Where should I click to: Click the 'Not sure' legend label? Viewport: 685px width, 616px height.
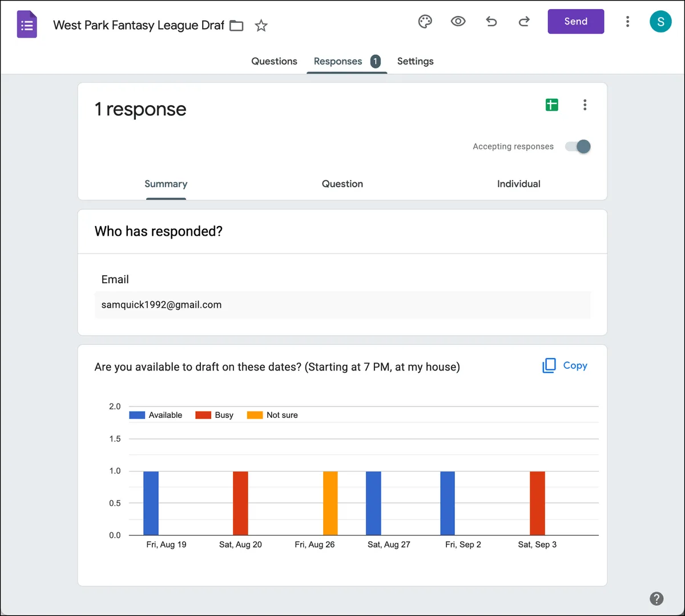pos(282,415)
